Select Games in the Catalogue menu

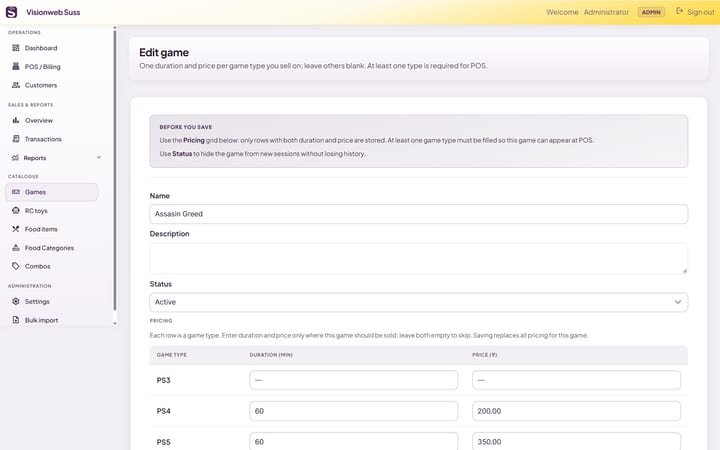[51, 192]
